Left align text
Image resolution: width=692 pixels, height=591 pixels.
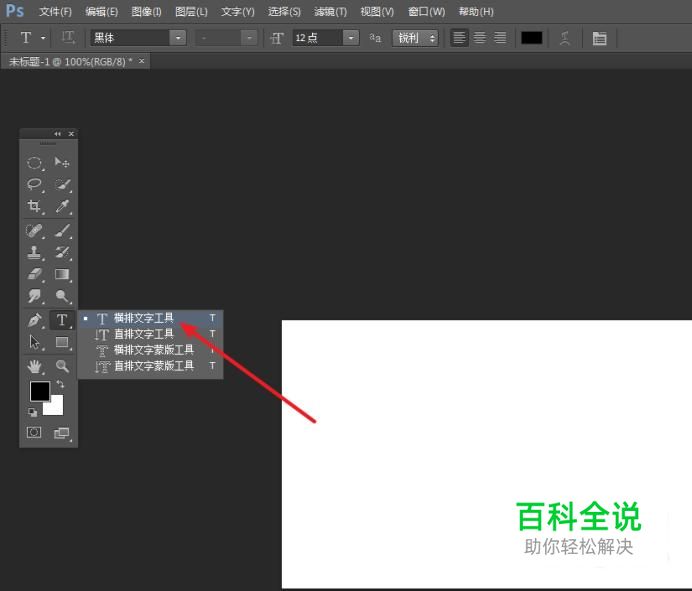(459, 38)
